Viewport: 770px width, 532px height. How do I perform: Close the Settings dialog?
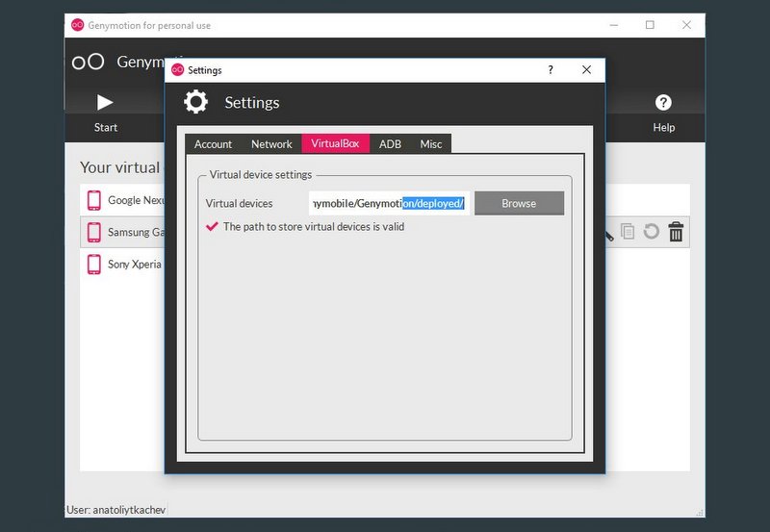(x=586, y=69)
